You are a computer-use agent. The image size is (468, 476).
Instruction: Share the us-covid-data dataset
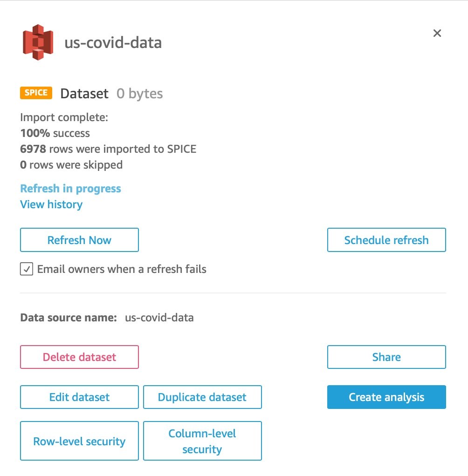click(386, 357)
